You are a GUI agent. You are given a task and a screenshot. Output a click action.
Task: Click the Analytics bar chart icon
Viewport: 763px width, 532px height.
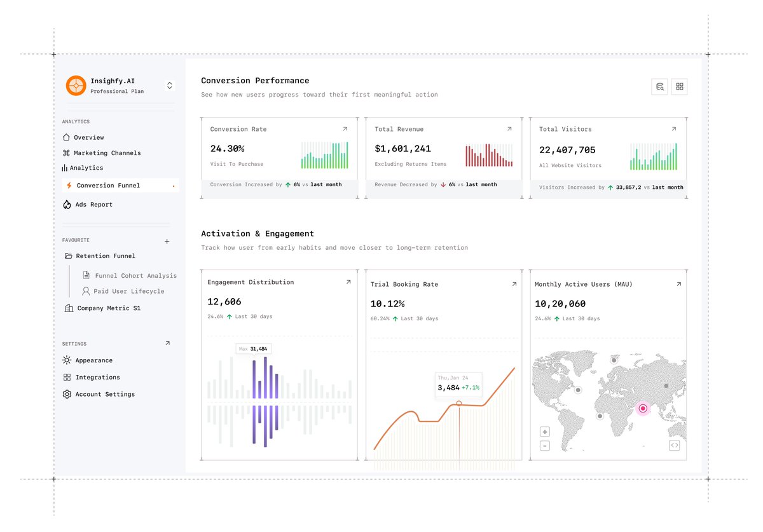tap(64, 168)
